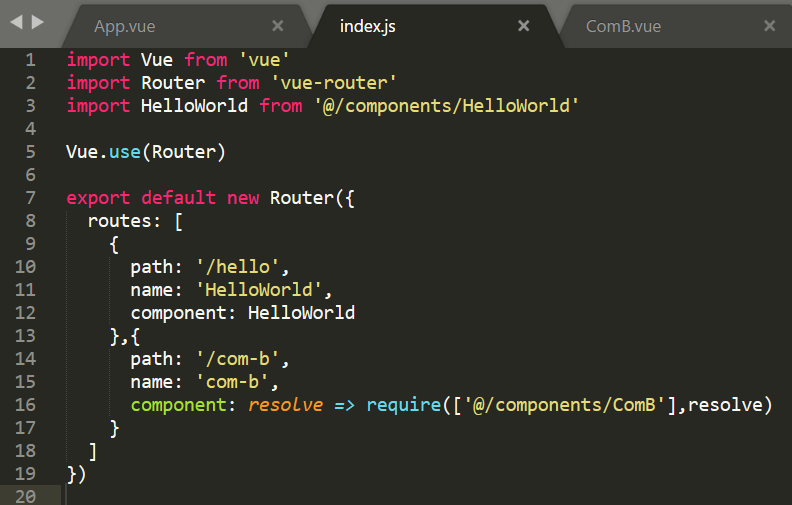Click the closing }) on line 19
The width and height of the screenshot is (792, 505).
click(x=77, y=474)
